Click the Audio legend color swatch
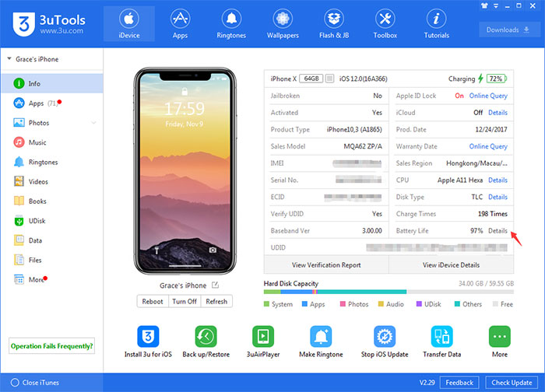 [381, 304]
